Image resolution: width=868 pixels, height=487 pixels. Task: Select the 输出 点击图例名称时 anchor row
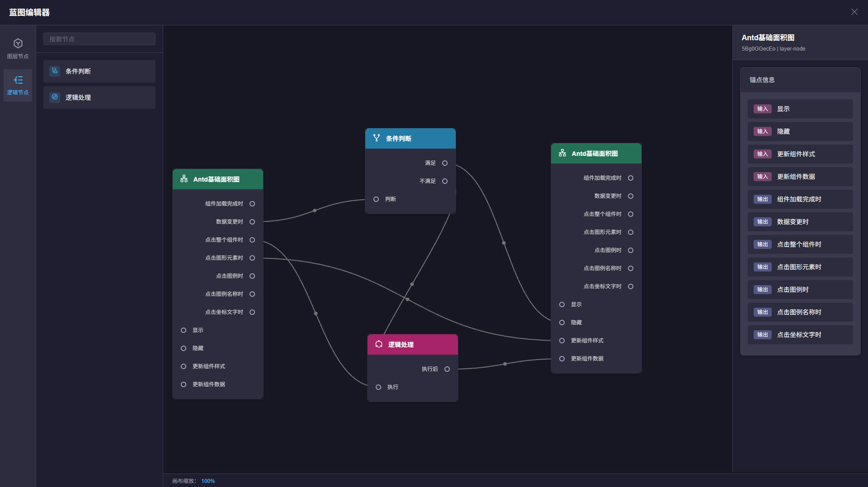tap(800, 312)
